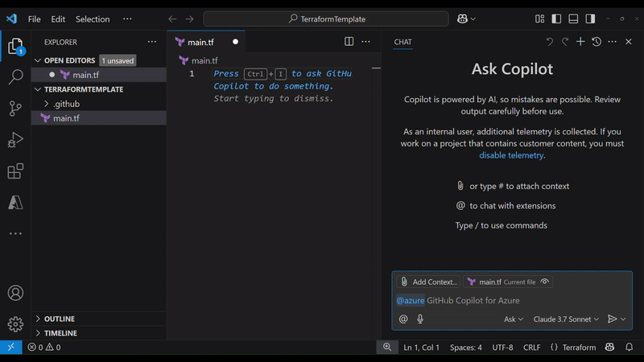The height and width of the screenshot is (362, 644).
Task: Open the Source Control view
Action: coord(15,109)
